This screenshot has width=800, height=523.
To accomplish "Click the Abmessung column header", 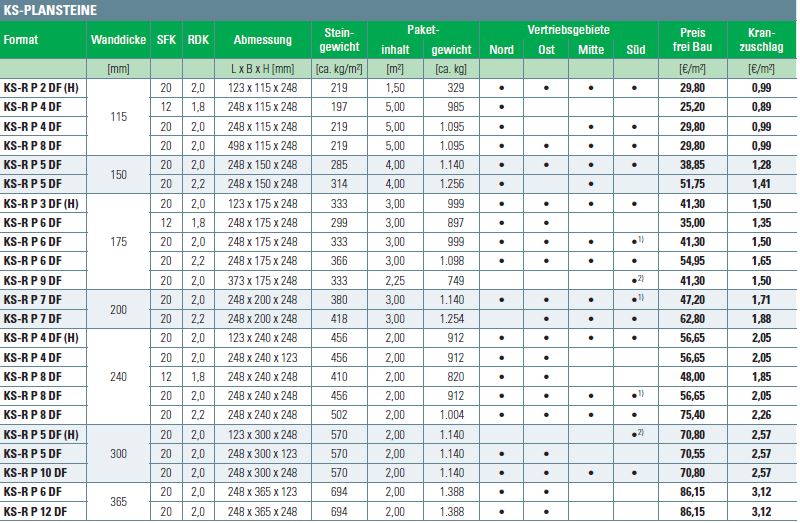I will coord(262,40).
